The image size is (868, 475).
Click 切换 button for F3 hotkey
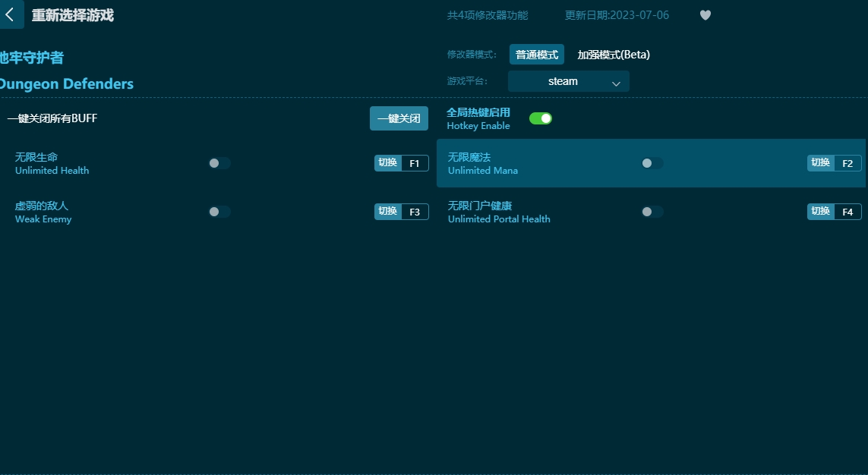387,212
